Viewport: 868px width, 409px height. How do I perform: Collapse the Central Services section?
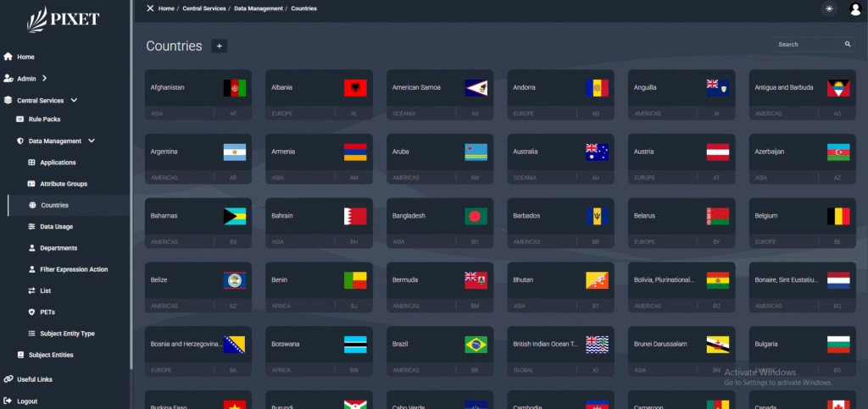pos(73,100)
